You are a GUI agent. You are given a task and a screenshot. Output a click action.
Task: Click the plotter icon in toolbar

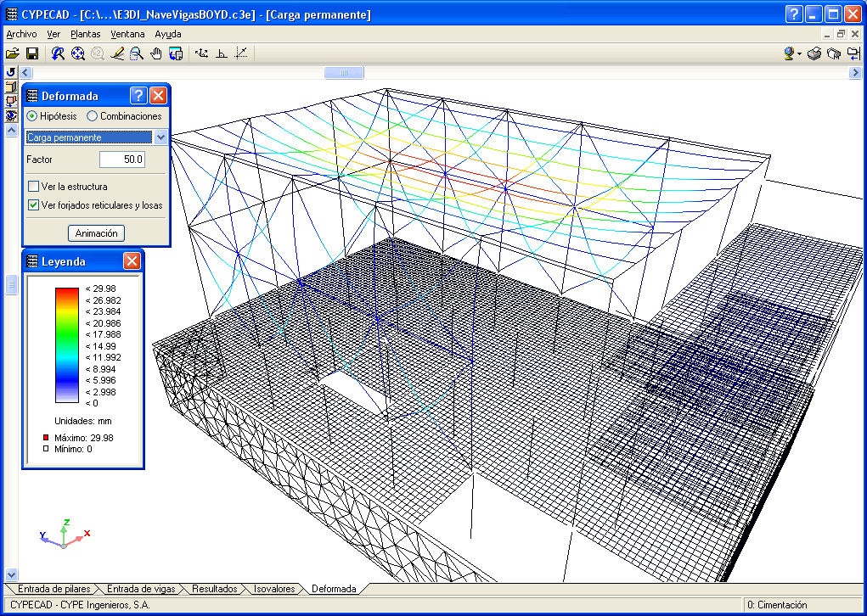point(834,53)
